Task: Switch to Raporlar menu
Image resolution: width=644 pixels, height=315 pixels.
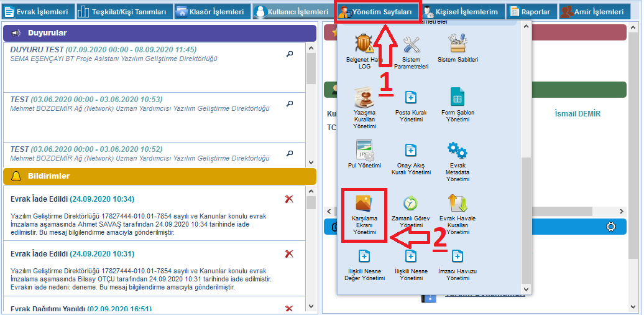Action: (530, 12)
